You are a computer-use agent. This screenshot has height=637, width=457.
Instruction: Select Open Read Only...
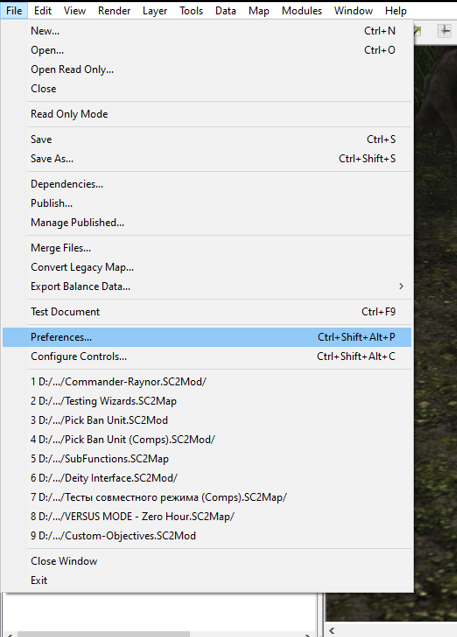click(207, 69)
